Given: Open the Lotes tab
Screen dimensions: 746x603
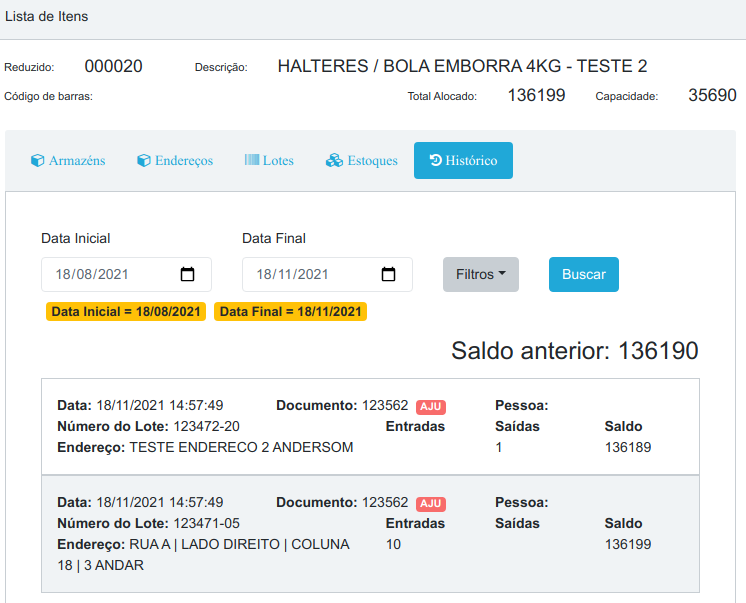Looking at the screenshot, I should pos(269,160).
